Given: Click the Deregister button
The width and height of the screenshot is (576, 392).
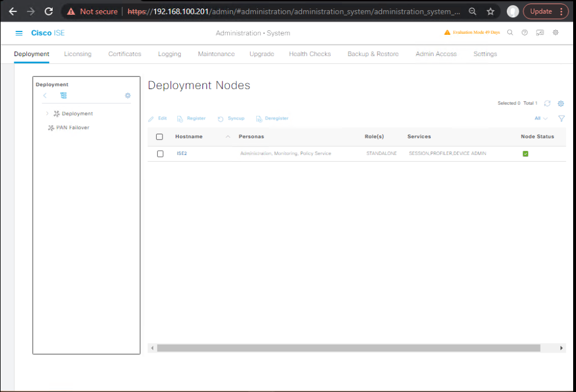Looking at the screenshot, I should (272, 118).
